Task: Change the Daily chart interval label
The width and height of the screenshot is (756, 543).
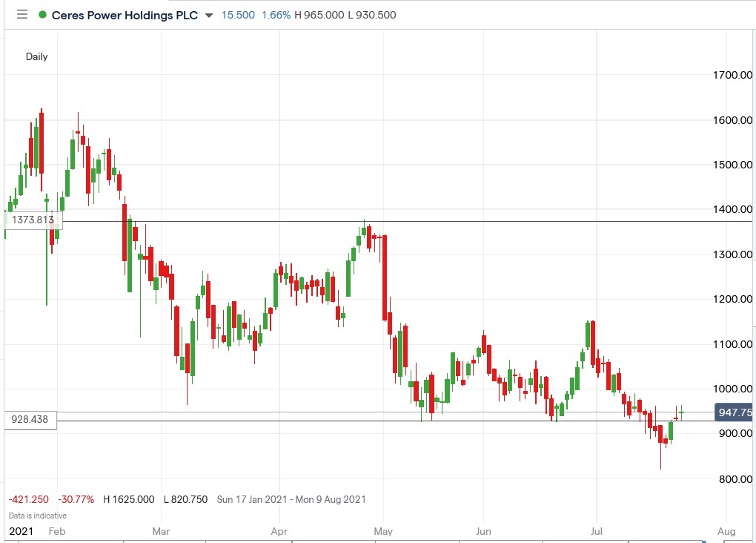Action: (36, 56)
